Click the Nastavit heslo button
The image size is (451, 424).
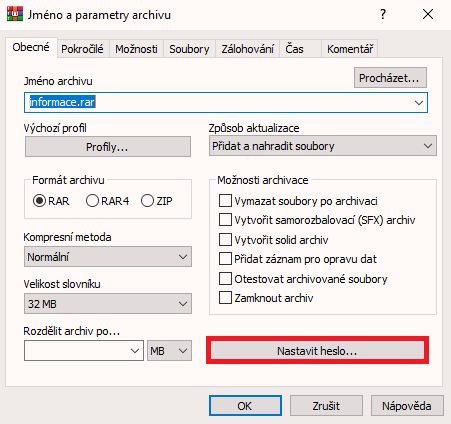click(x=317, y=351)
